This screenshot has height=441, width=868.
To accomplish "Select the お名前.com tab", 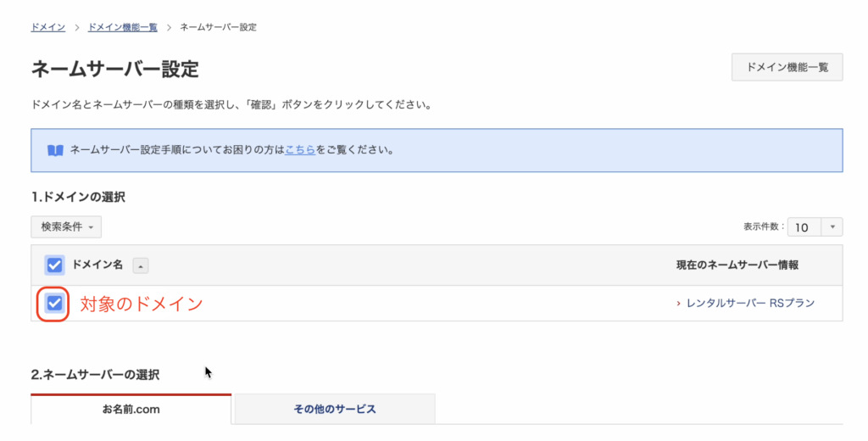I will point(131,409).
